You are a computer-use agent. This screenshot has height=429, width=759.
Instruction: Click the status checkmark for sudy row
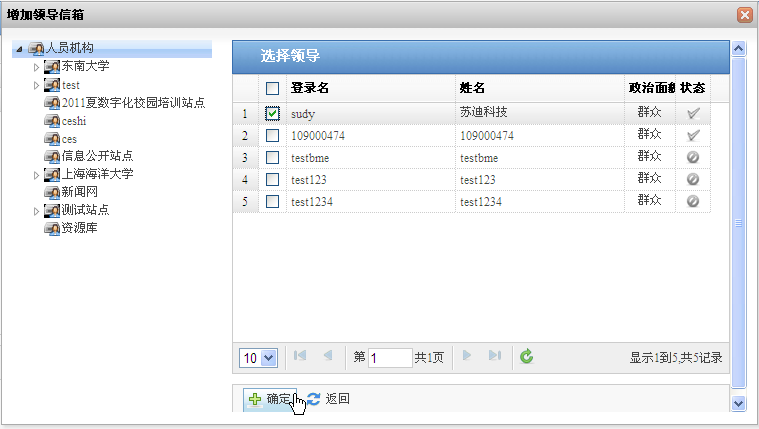(693, 113)
